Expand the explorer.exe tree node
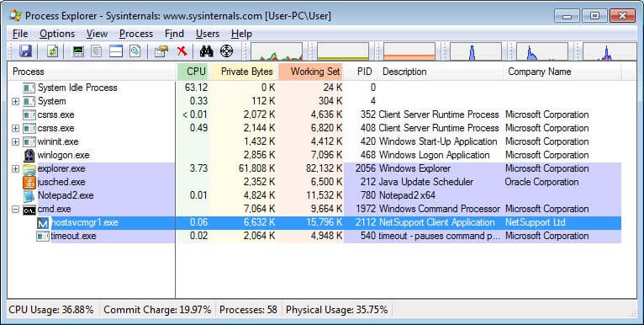644x325 pixels. [x=16, y=168]
